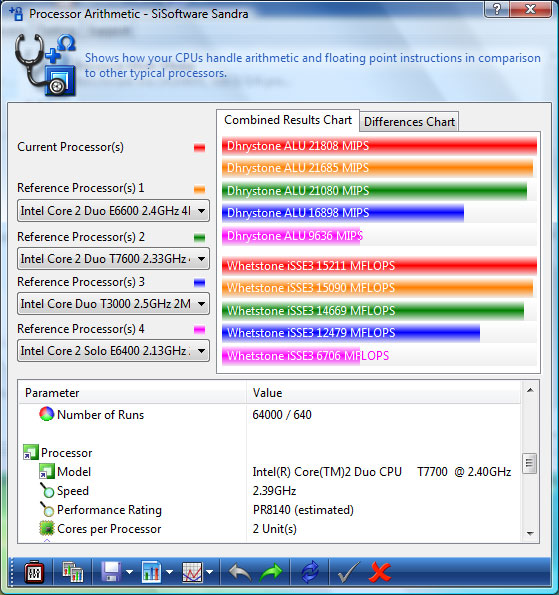Click the magenta Reference Processor 4 swatch
Screen dimensions: 559x595
(200, 329)
